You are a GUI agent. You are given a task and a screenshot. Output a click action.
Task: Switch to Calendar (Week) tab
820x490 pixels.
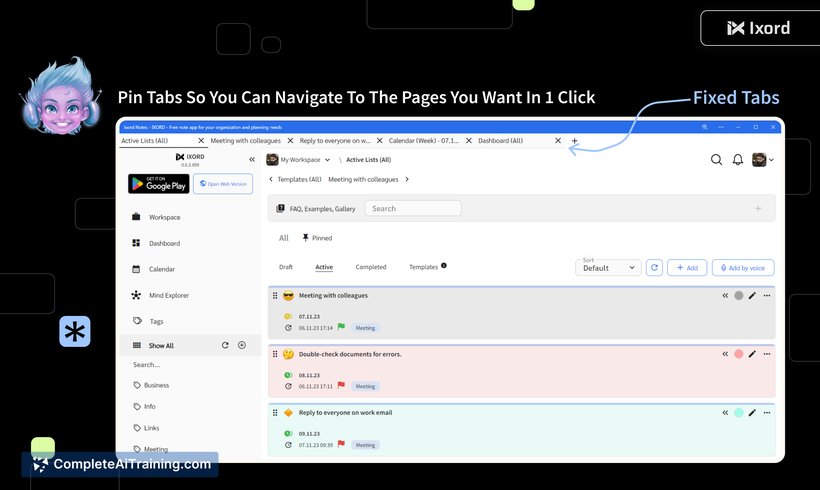[x=424, y=141]
